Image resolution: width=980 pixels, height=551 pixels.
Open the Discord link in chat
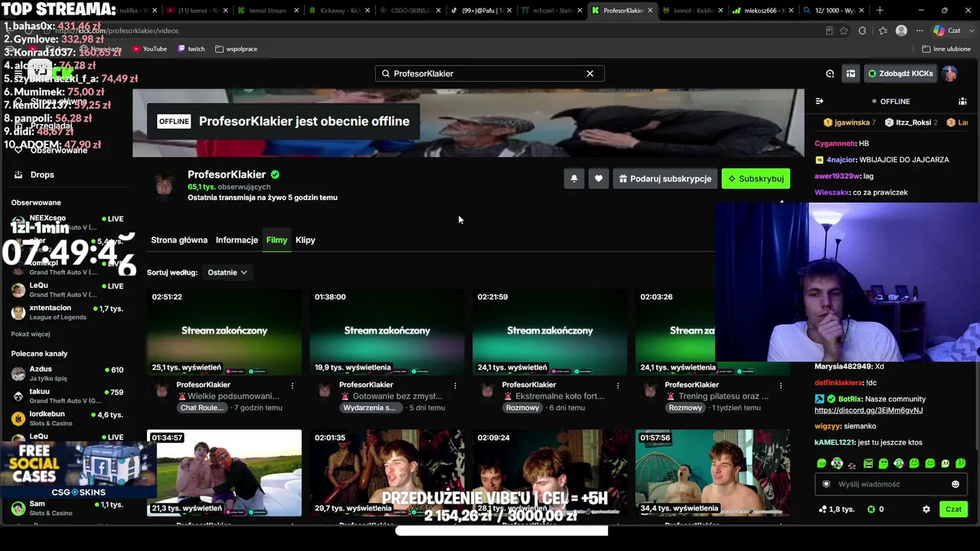(x=868, y=410)
